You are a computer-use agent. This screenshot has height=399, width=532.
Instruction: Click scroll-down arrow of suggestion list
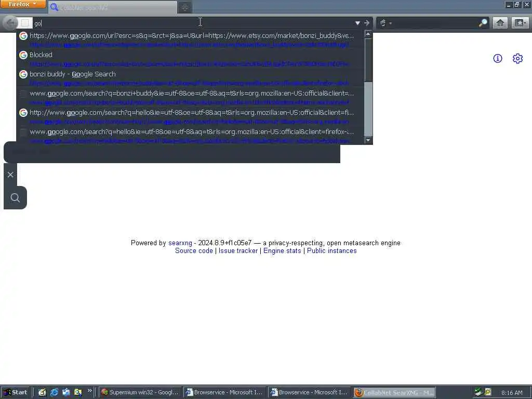pos(368,140)
